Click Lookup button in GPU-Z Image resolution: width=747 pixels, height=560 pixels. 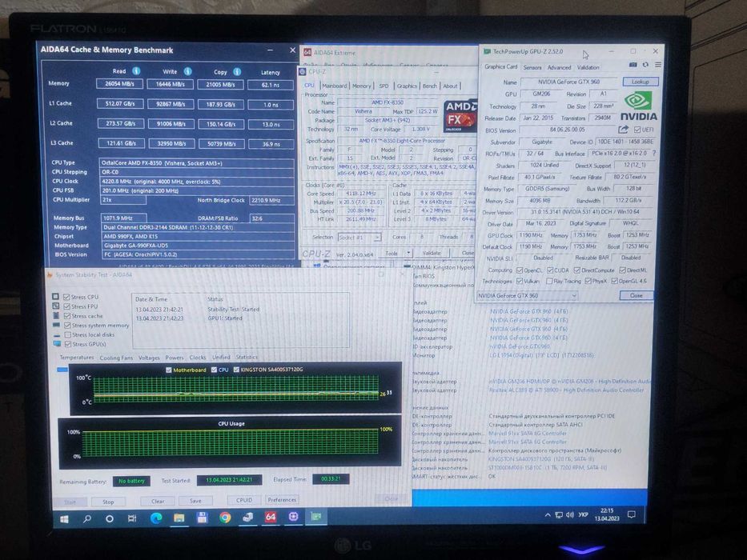click(641, 82)
